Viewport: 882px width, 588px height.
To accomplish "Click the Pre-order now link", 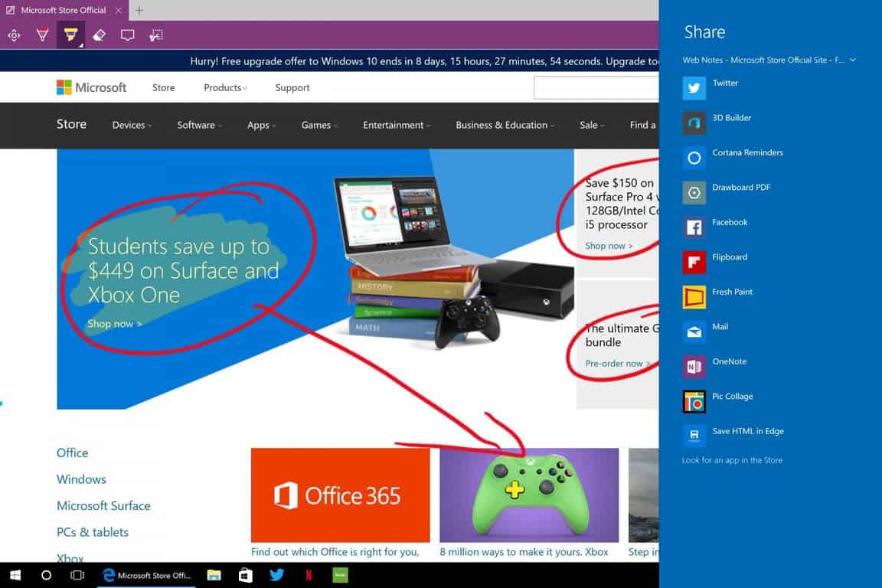I will tap(618, 364).
